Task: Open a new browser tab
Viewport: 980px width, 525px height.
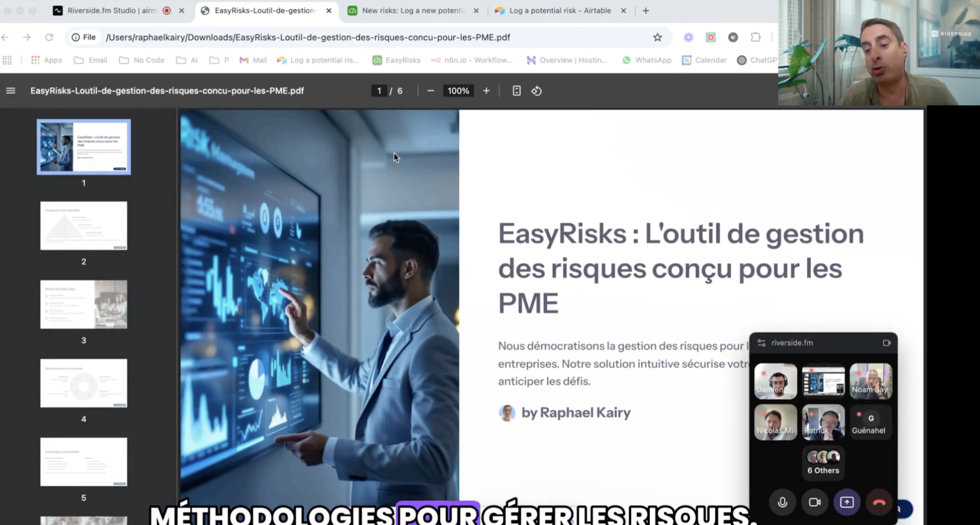Action: pos(645,11)
